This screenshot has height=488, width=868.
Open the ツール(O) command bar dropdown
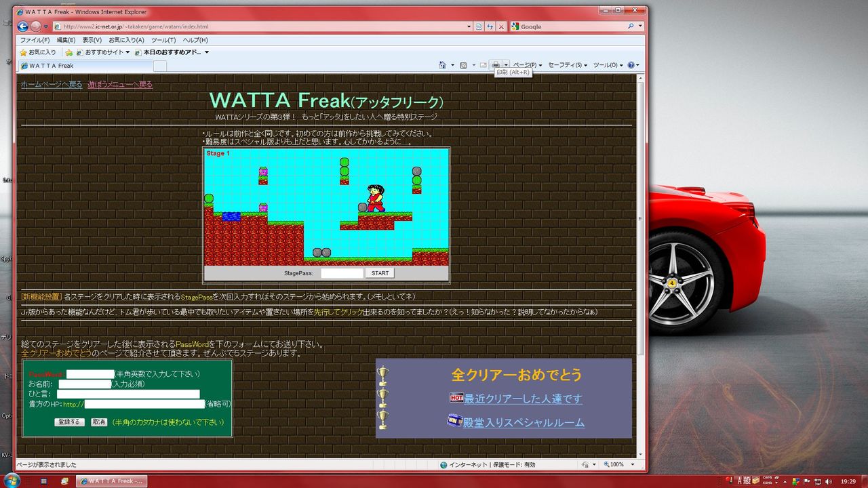point(608,65)
